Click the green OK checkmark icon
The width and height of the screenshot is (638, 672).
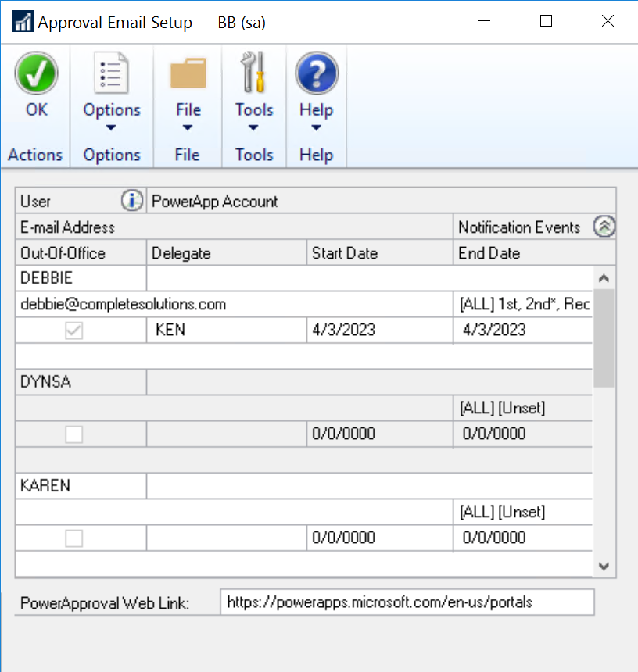36,73
